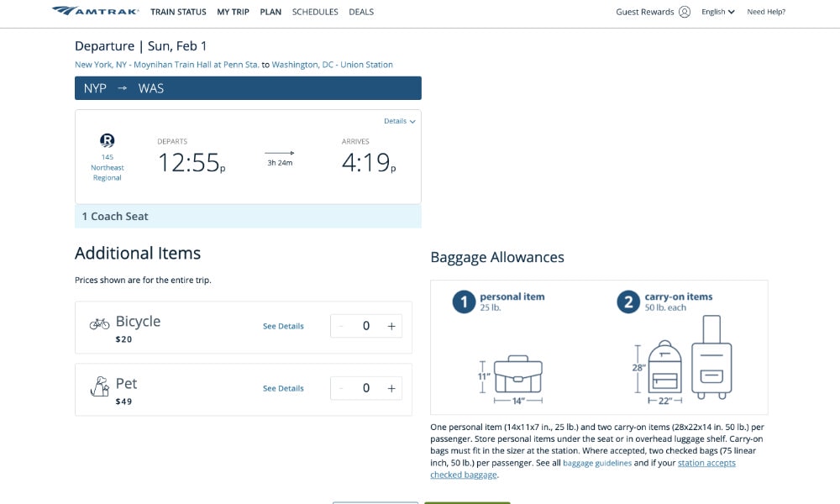Open the English language dropdown
Viewport: 840px width, 504px height.
tap(718, 12)
